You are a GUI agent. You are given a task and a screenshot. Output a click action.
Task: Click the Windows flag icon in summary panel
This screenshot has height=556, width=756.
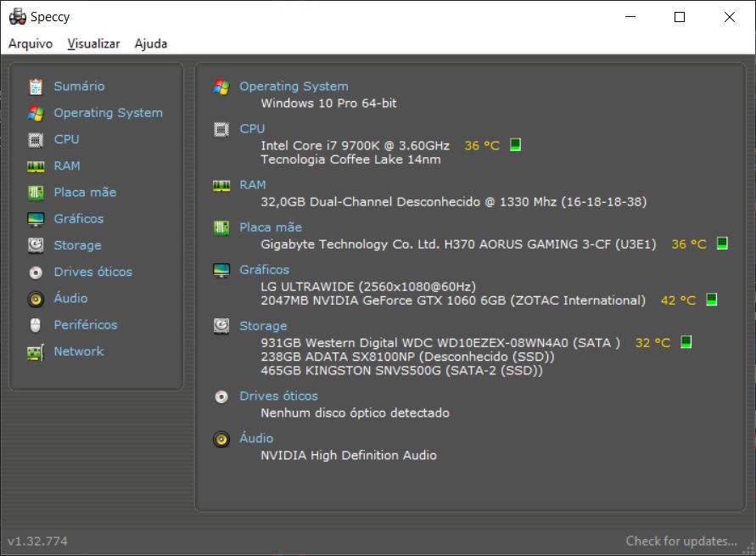click(221, 87)
